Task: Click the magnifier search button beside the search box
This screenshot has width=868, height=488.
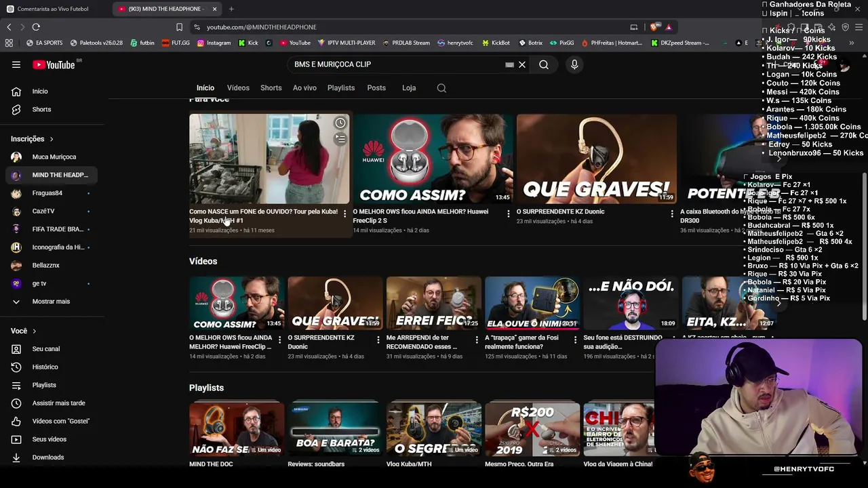Action: tap(544, 64)
